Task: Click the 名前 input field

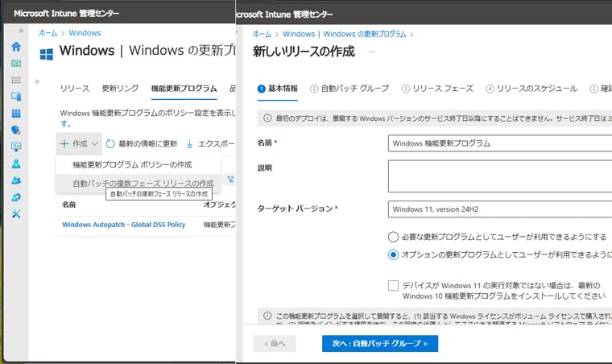Action: point(500,143)
